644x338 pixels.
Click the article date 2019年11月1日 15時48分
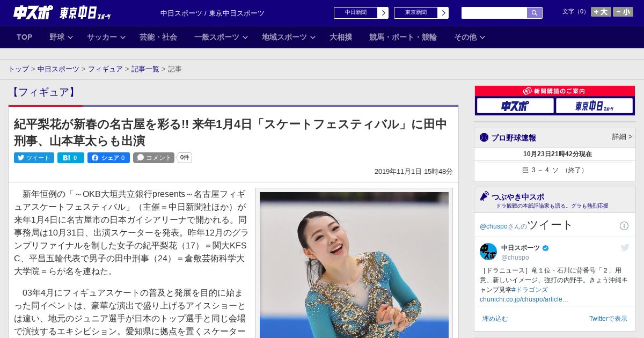pyautogui.click(x=414, y=172)
